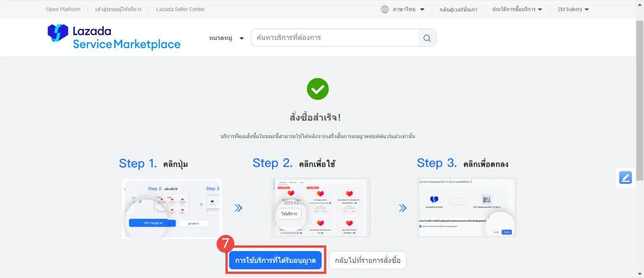Image resolution: width=644 pixels, height=278 pixels.
Task: Click the Lazada Service Marketplace logo
Action: pos(114,37)
